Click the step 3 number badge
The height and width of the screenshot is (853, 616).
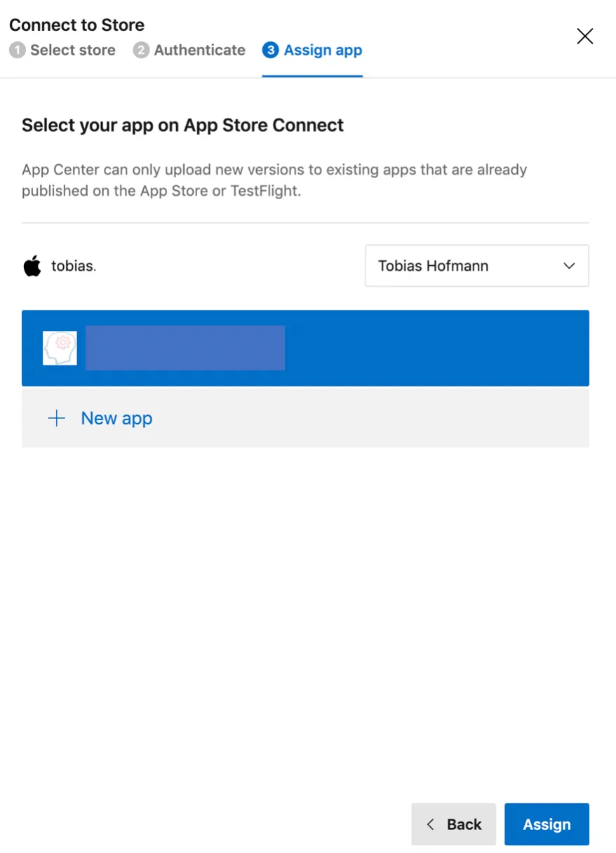pyautogui.click(x=270, y=51)
